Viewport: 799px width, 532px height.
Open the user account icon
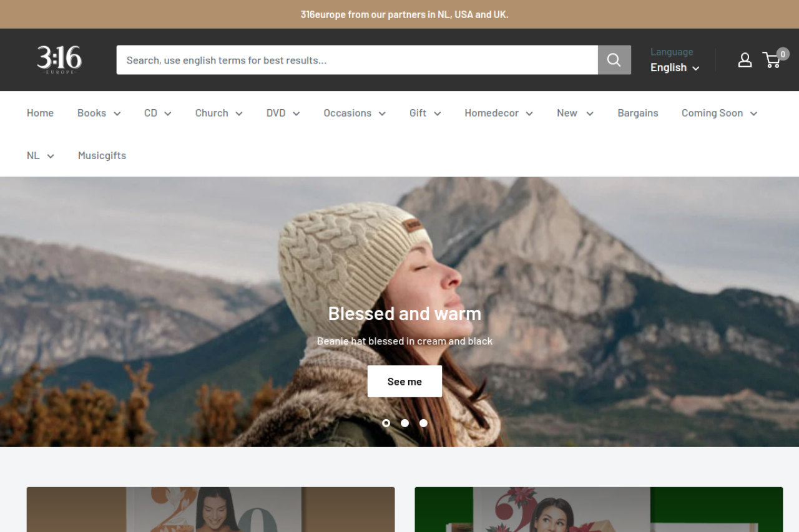tap(745, 60)
